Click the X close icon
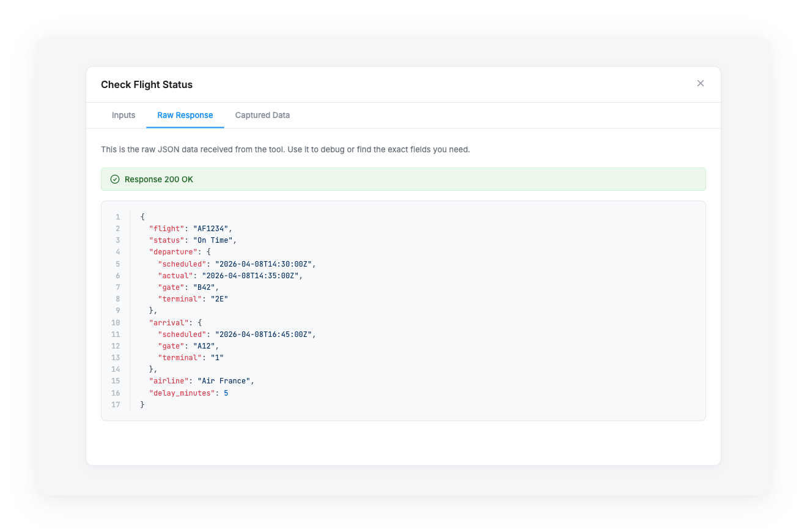The width and height of the screenshot is (807, 532). coord(701,83)
